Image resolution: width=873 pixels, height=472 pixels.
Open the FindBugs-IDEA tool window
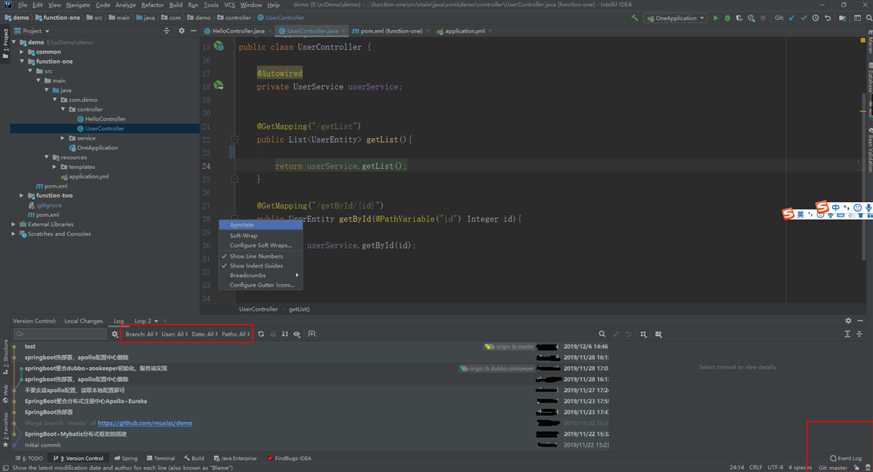tap(289, 458)
